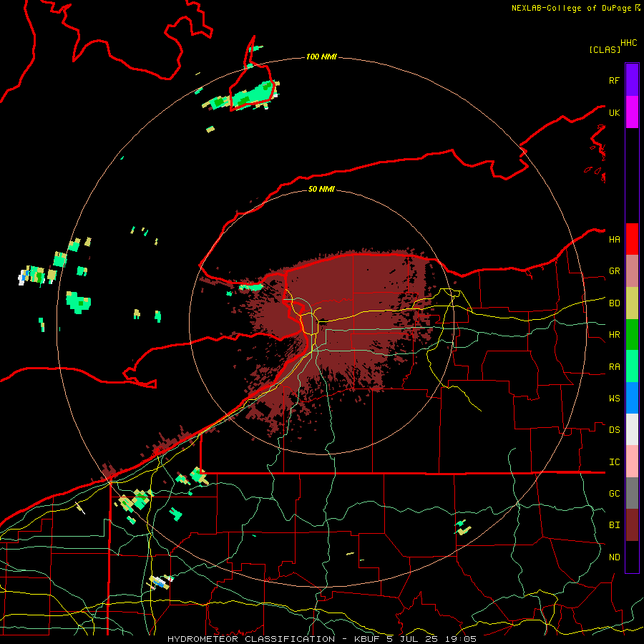This screenshot has height=644, width=644.
Task: Click the BD legend label
Action: [x=614, y=303]
